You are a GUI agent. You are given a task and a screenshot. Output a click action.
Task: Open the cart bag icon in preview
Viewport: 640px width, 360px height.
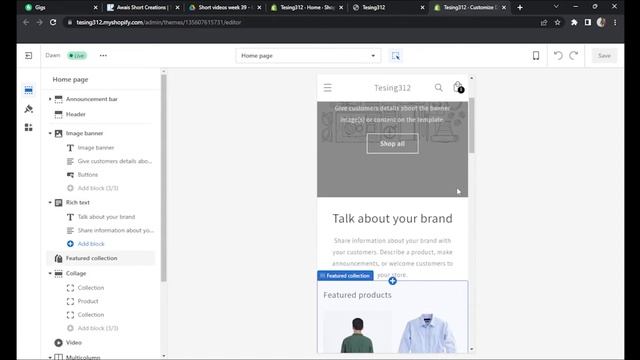pos(458,87)
